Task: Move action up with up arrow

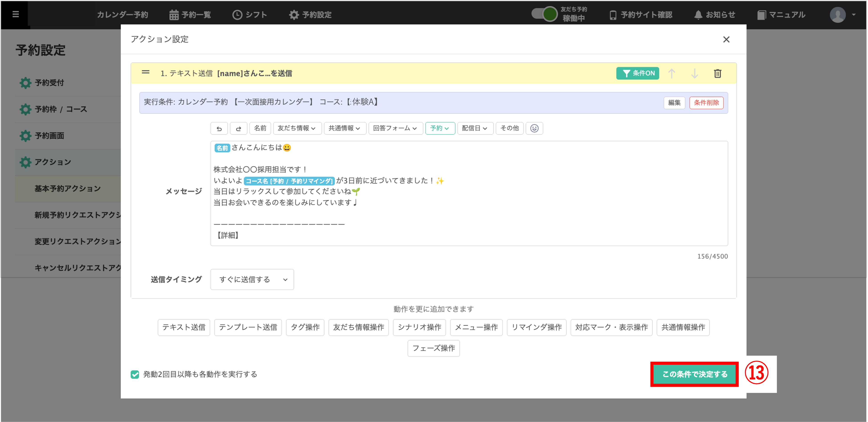Action: [671, 73]
